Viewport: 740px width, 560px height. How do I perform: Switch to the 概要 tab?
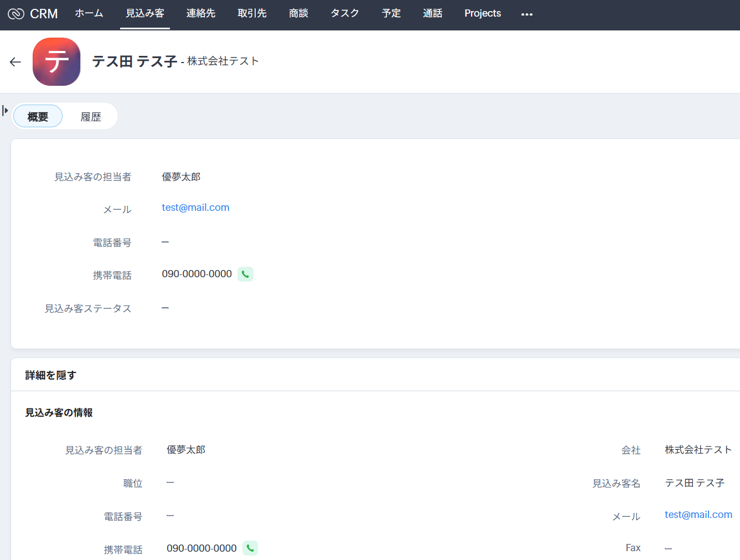38,117
